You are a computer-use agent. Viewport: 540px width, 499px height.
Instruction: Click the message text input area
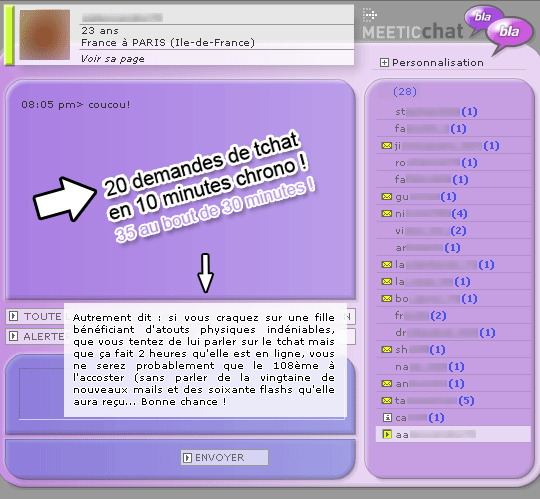click(x=41, y=394)
